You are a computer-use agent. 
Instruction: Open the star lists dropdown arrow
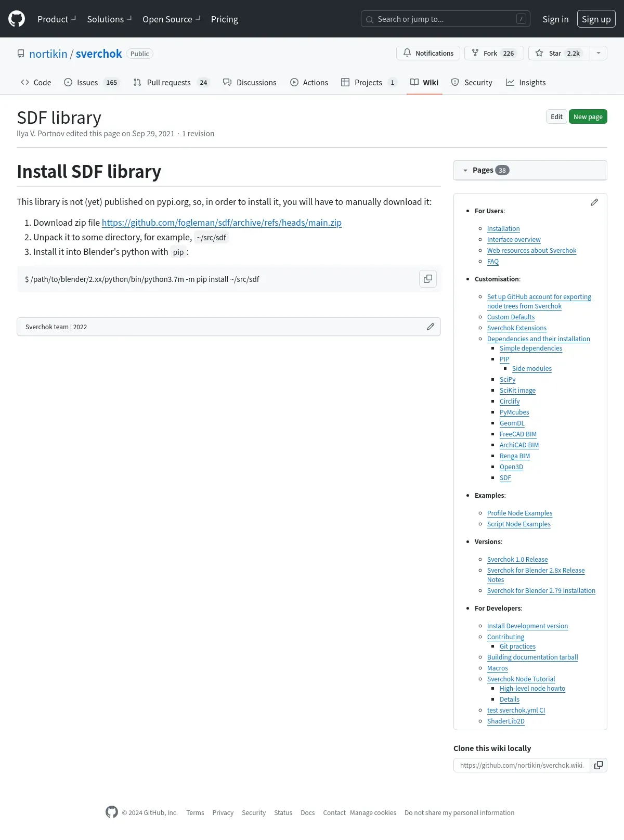[599, 53]
